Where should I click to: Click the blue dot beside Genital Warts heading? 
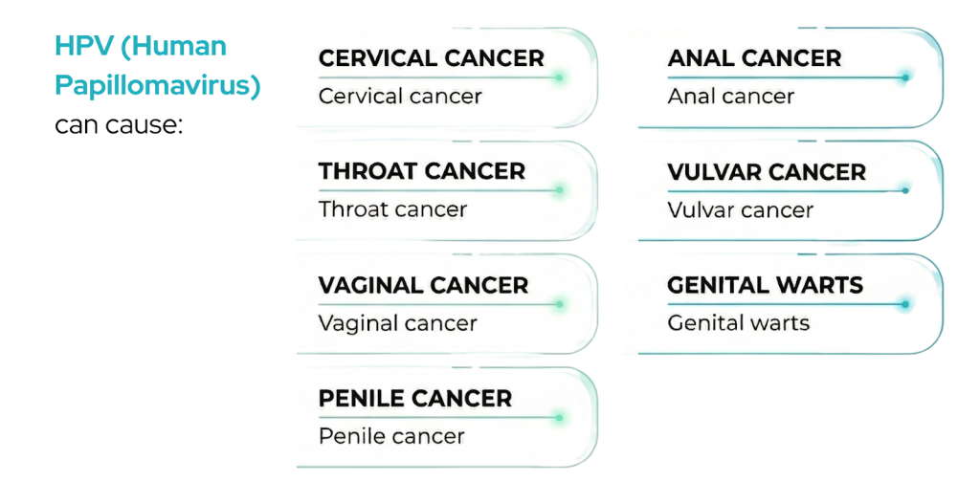pyautogui.click(x=905, y=304)
